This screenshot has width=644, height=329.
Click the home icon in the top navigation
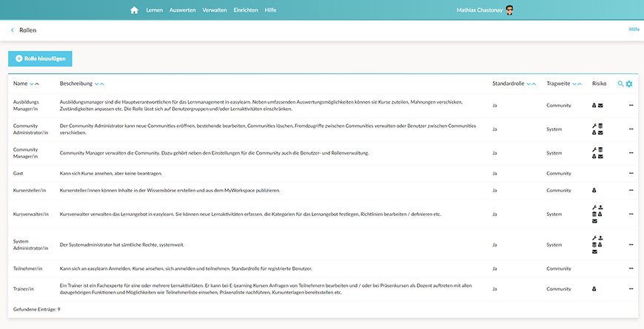coord(134,10)
